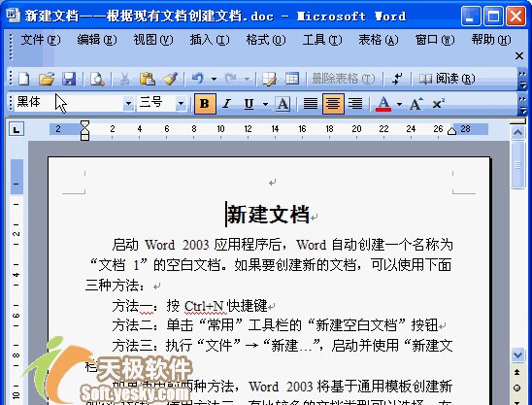This screenshot has height=405, width=532.
Task: Click the line 方法一:按 Ctrl+N 快捷键
Action: 190,306
